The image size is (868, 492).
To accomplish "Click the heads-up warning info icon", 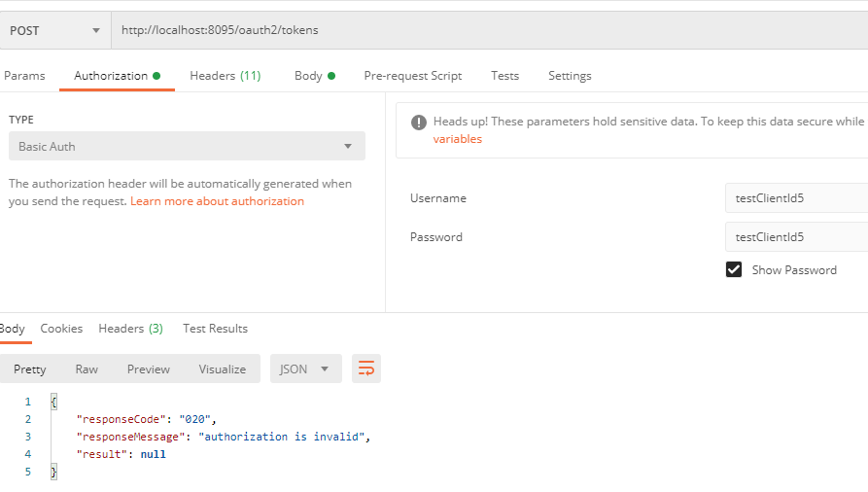I will [x=419, y=122].
